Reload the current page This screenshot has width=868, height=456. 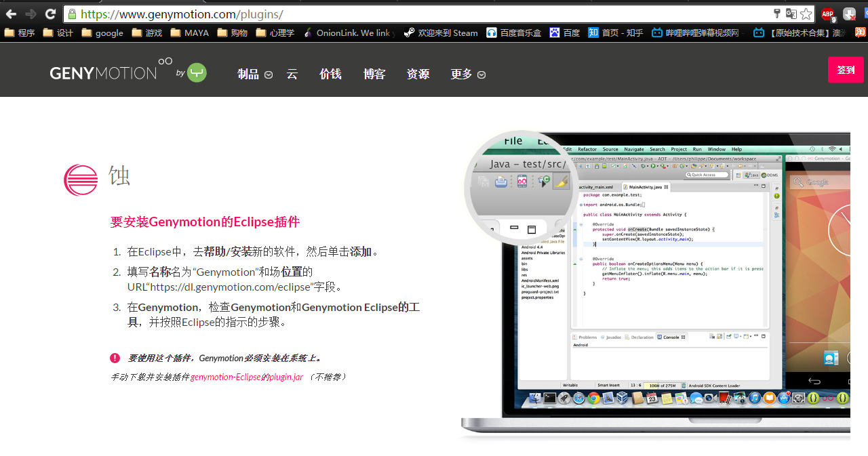tap(50, 14)
